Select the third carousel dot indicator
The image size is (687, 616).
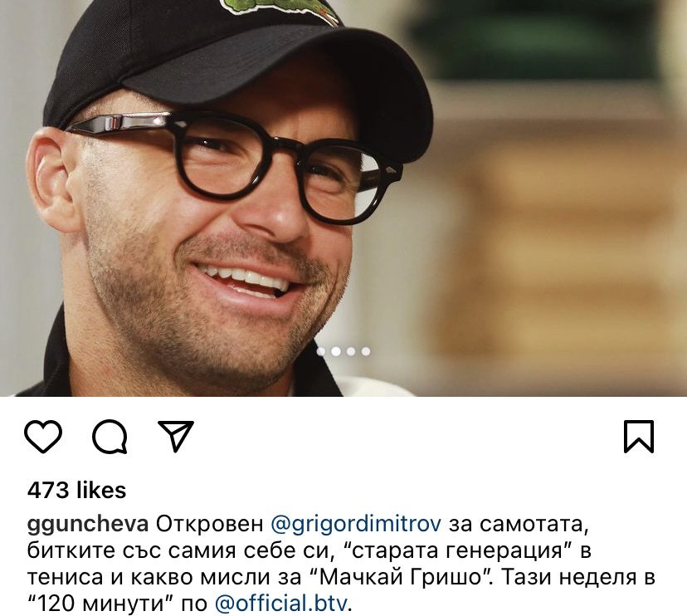tap(351, 351)
